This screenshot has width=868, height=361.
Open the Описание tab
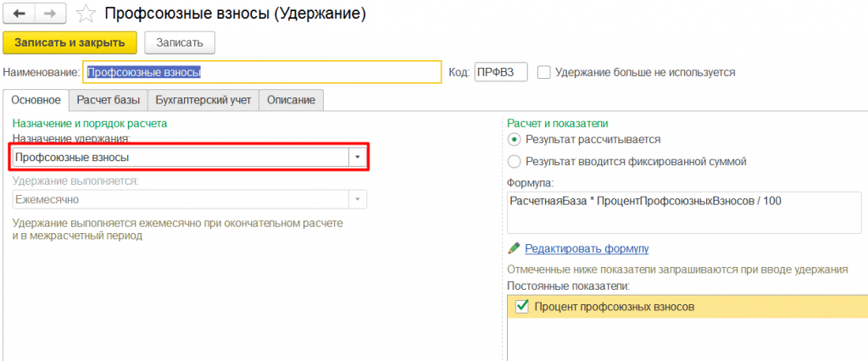click(x=292, y=100)
